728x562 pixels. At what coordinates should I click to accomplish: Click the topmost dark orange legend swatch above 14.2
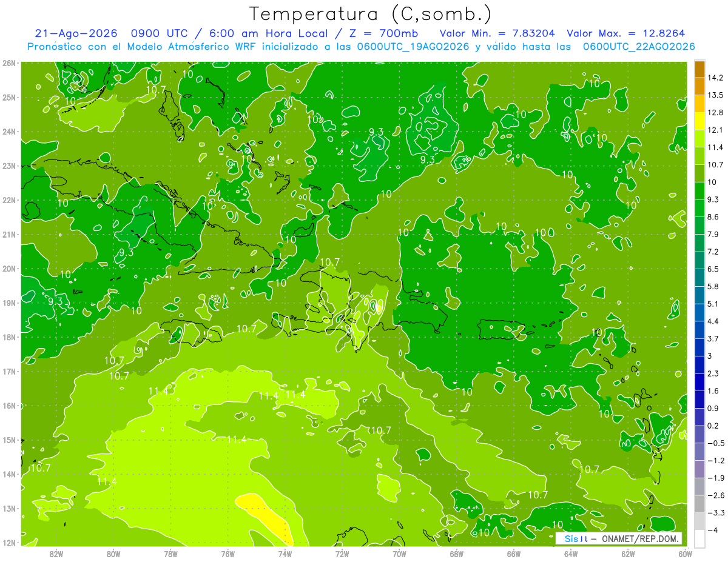[x=699, y=69]
